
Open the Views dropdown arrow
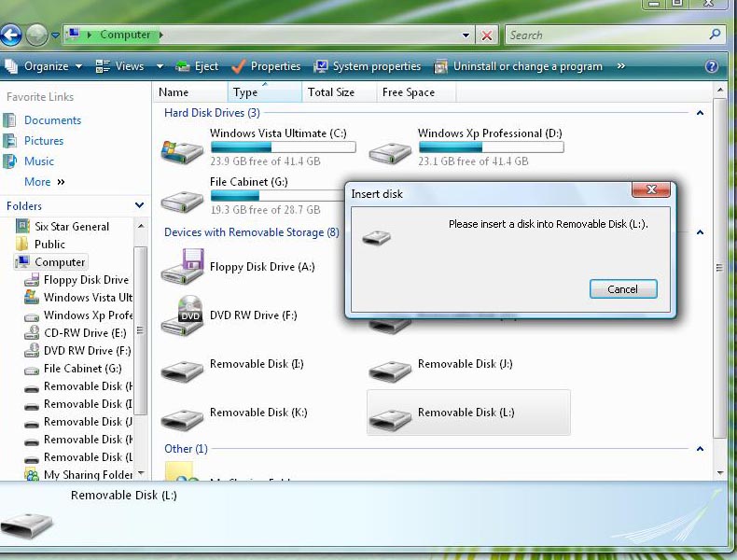pos(160,66)
